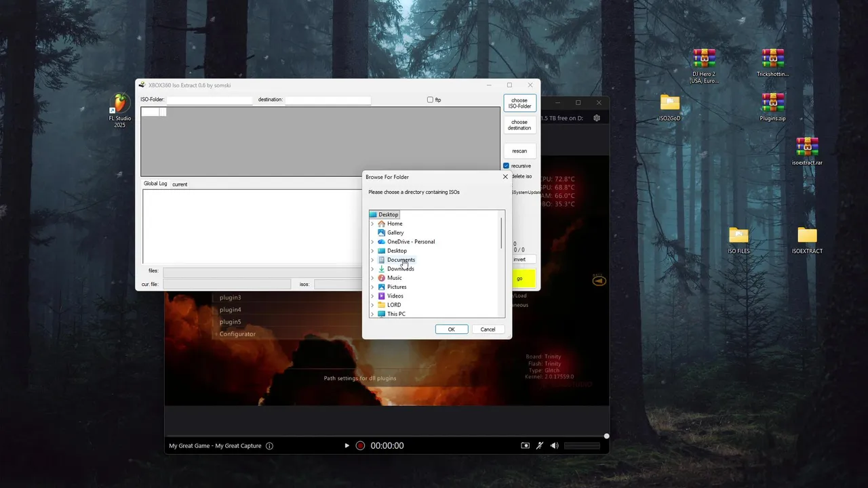Screen dimensions: 868x488
Task: Select the Music icon in folder tree
Action: pos(382,278)
